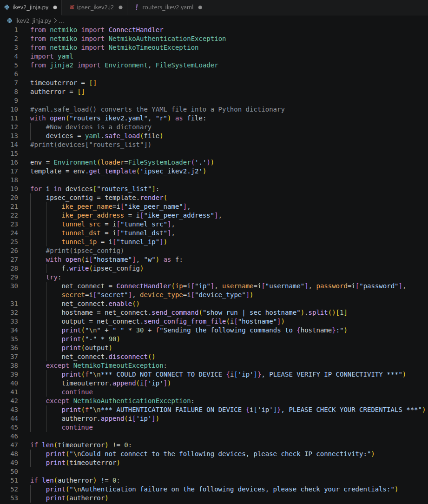Click 'except NetmikoTimeoutException:' on line 38
Image resolution: width=428 pixels, height=504 pixels.
106,366
